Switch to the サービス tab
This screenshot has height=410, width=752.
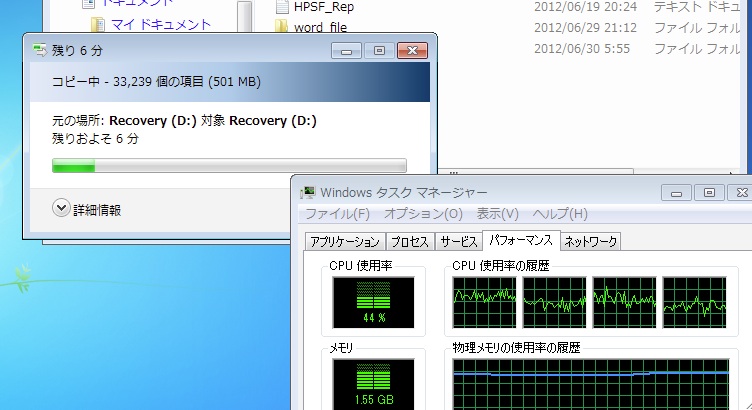coord(459,241)
